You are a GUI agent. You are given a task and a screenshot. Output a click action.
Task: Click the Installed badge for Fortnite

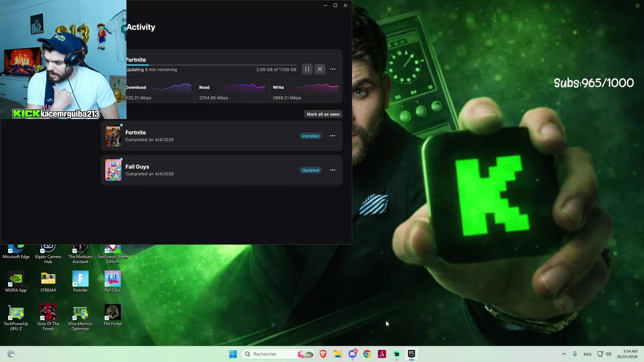310,136
